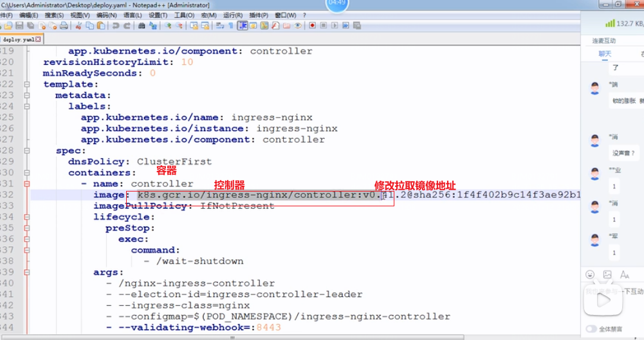Start macro recording with red dot icon
Viewport: 644px width, 340px height.
click(x=312, y=26)
